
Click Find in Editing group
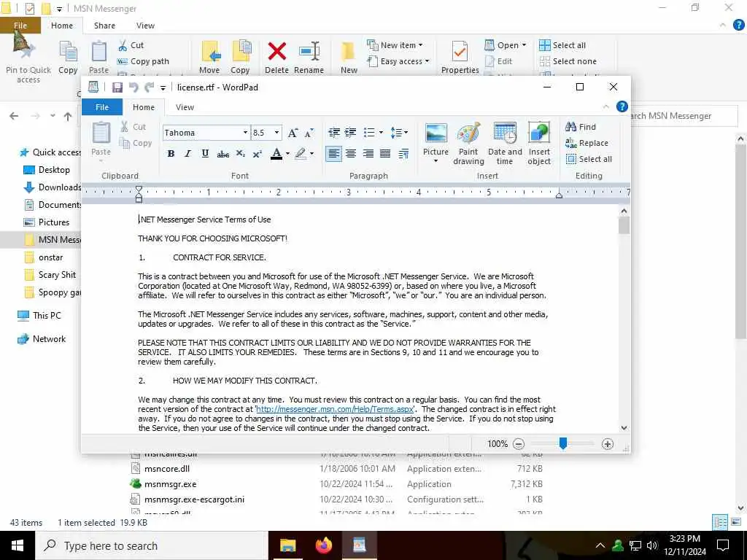pos(580,127)
